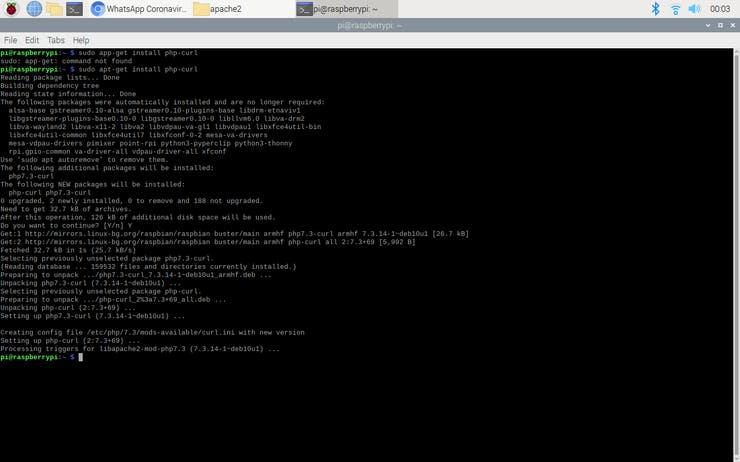Image resolution: width=740 pixels, height=462 pixels.
Task: Click the 'Fetched 32.7 kB in 1s' line
Action: click(68, 250)
